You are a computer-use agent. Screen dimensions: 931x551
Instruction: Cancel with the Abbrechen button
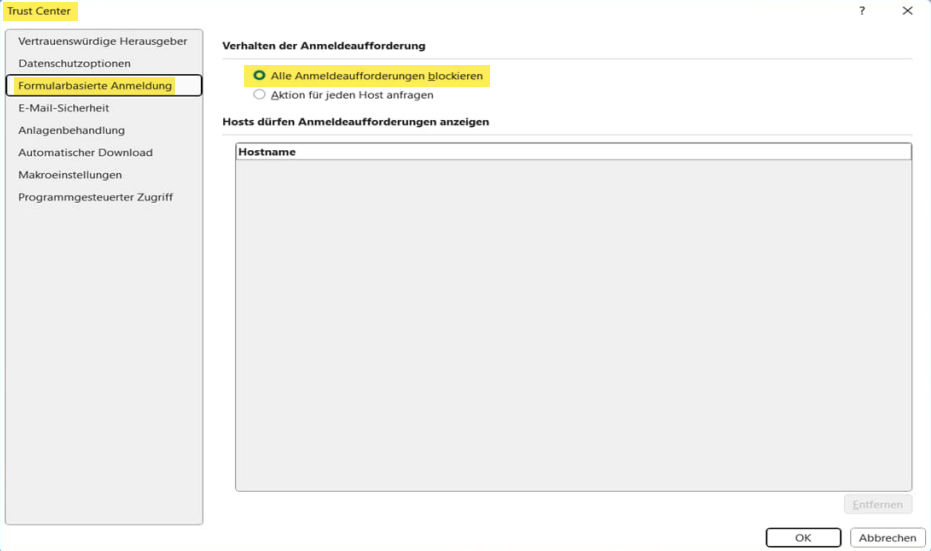tap(887, 538)
